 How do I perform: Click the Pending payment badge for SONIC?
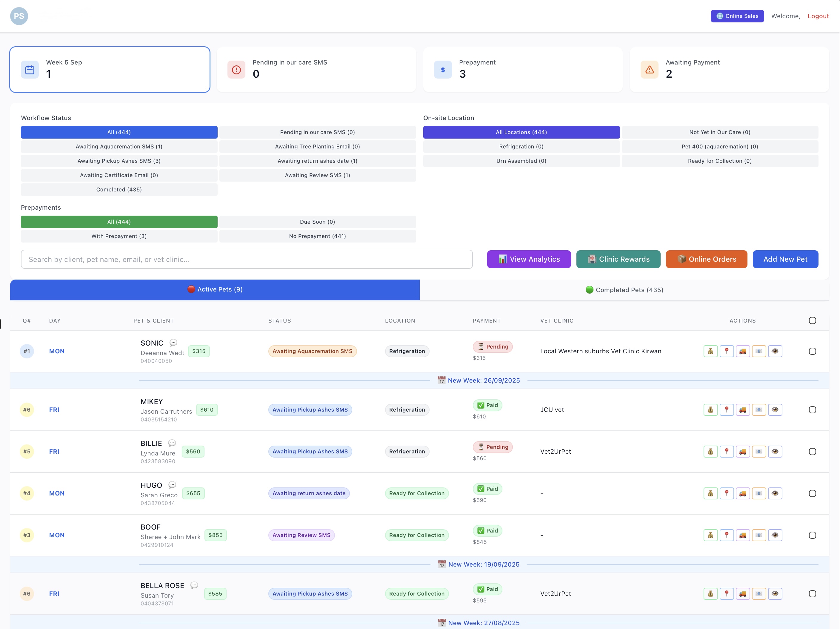coord(493,347)
